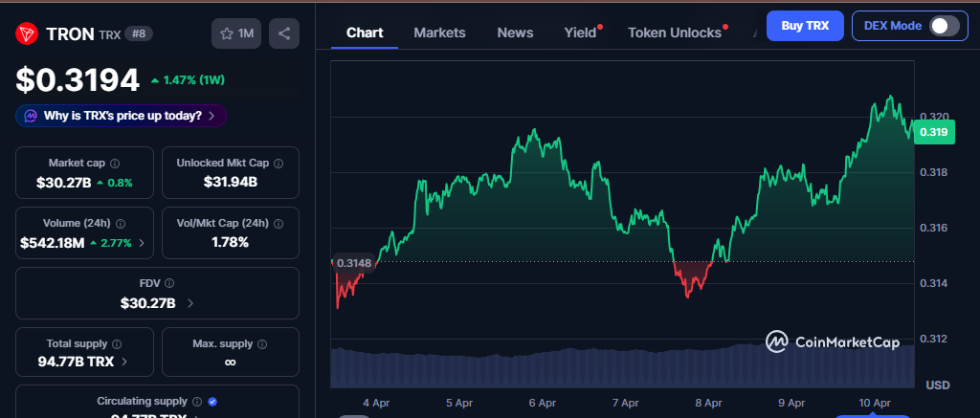Click the Buy TRX button
Screen dimensions: 980x418
[805, 26]
